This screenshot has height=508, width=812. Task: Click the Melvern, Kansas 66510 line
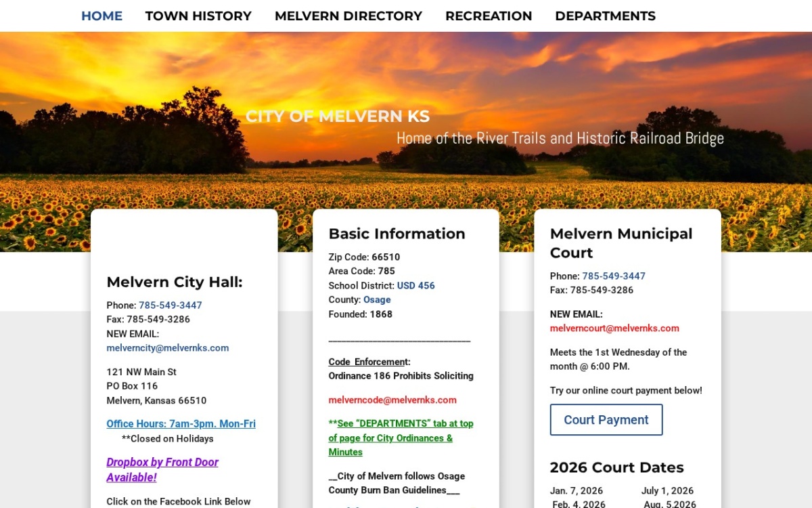pyautogui.click(x=156, y=401)
